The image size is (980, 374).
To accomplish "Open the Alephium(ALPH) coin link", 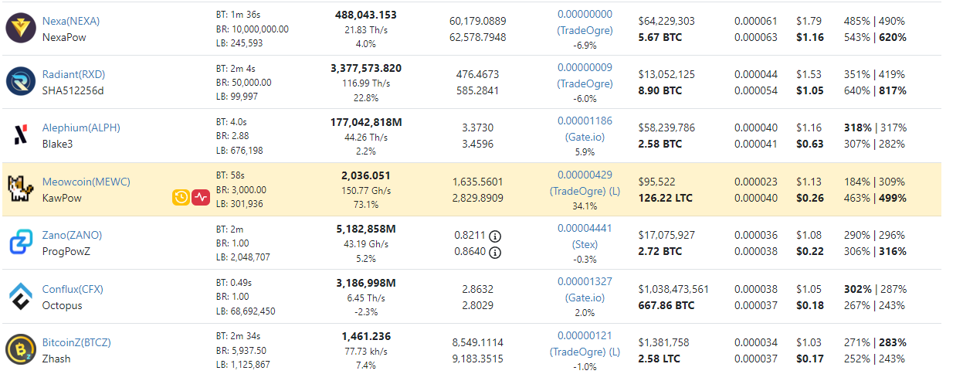I will pyautogui.click(x=81, y=127).
